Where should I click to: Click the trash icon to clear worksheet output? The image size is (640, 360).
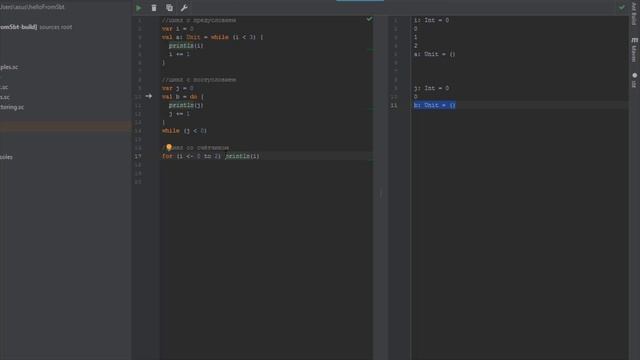(154, 8)
